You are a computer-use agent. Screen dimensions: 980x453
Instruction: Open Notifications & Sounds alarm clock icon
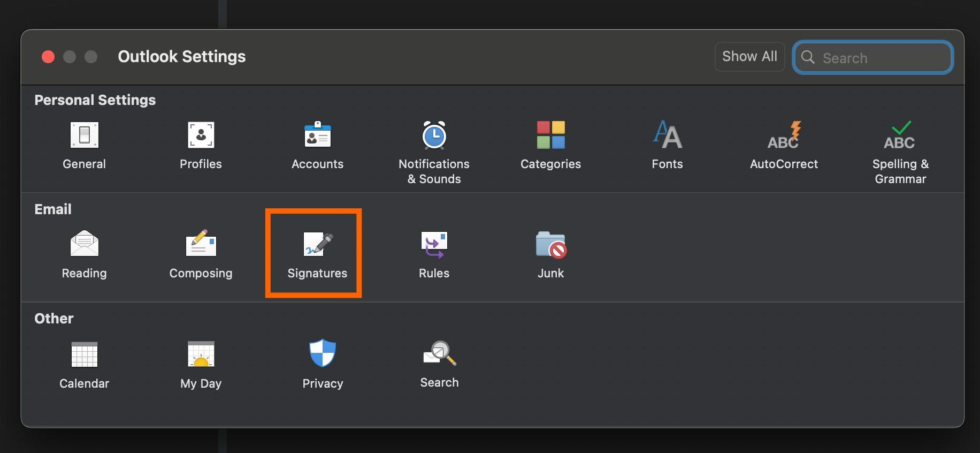click(x=434, y=135)
